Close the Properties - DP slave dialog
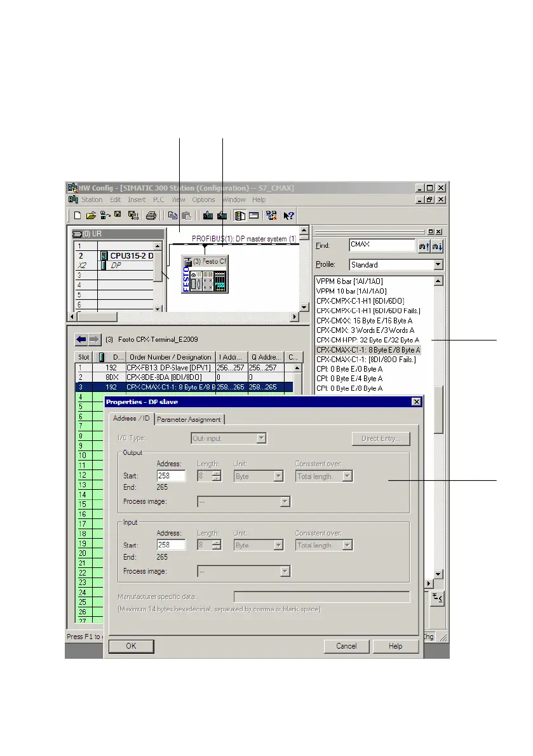The height and width of the screenshot is (756, 533). (x=416, y=402)
